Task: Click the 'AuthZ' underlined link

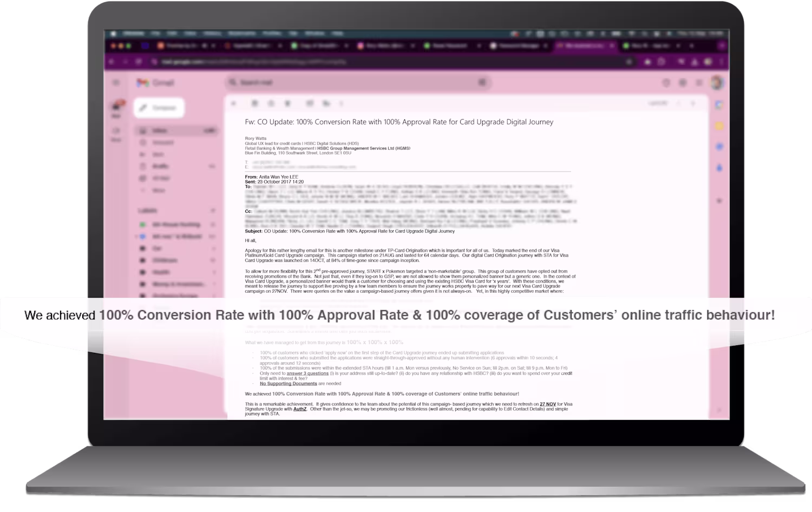Action: [300, 409]
